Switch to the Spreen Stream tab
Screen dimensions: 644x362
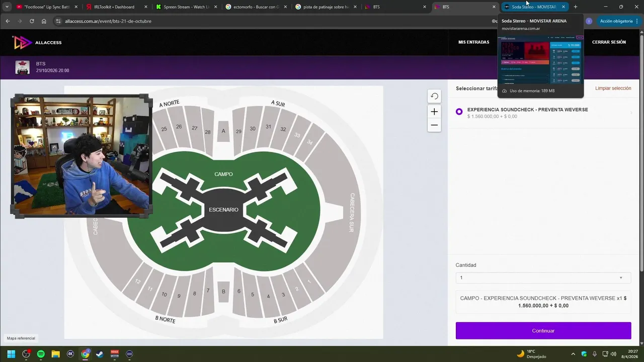tap(186, 7)
